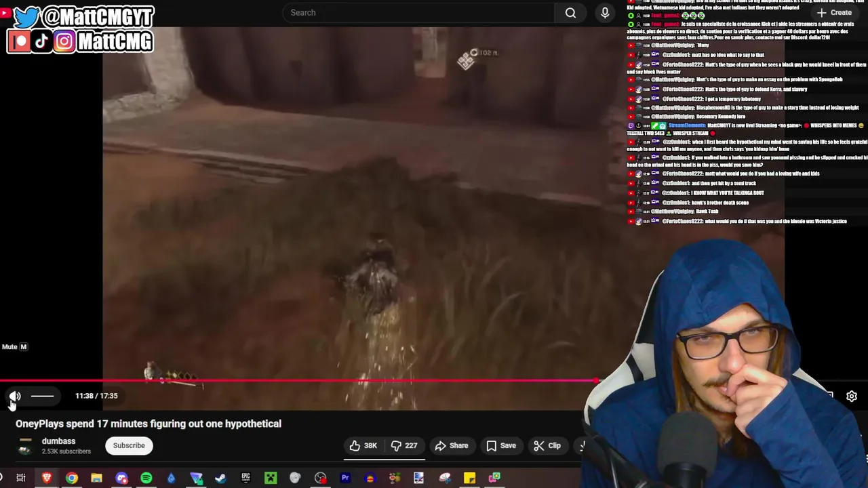Launch Brave browser from the taskbar
The height and width of the screenshot is (488, 868).
coord(47,478)
